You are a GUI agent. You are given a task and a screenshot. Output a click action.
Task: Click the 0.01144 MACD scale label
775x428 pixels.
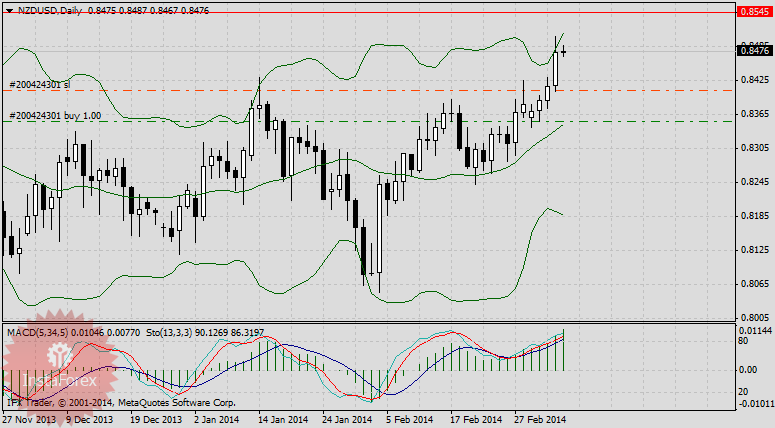755,329
